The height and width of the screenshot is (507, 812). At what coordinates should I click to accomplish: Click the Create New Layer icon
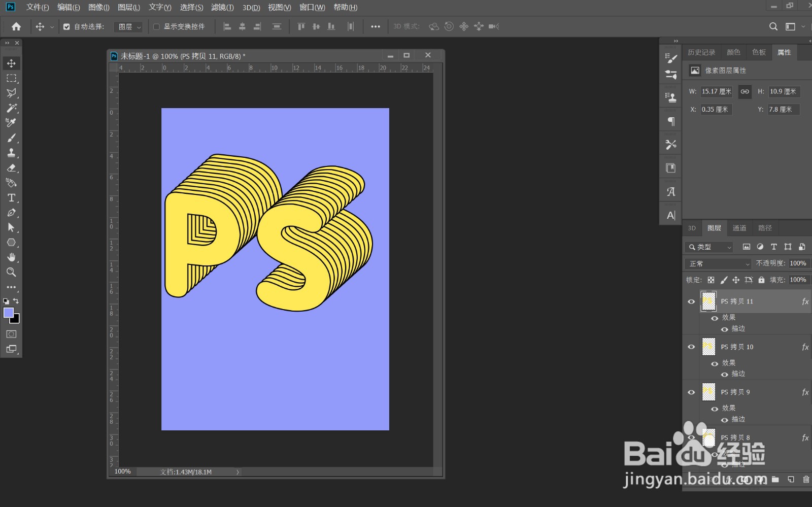tap(791, 479)
